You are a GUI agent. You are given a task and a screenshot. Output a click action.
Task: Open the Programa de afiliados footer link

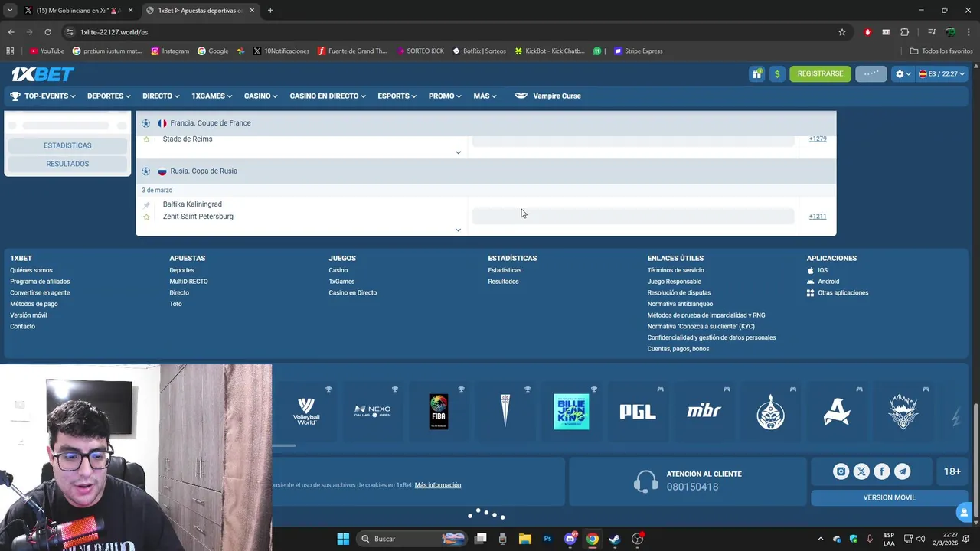coord(40,282)
